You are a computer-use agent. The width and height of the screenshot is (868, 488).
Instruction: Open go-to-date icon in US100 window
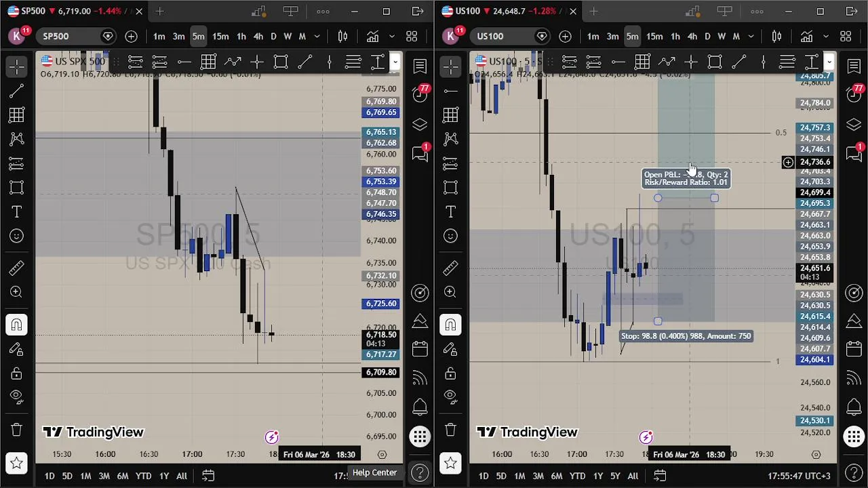click(x=660, y=476)
